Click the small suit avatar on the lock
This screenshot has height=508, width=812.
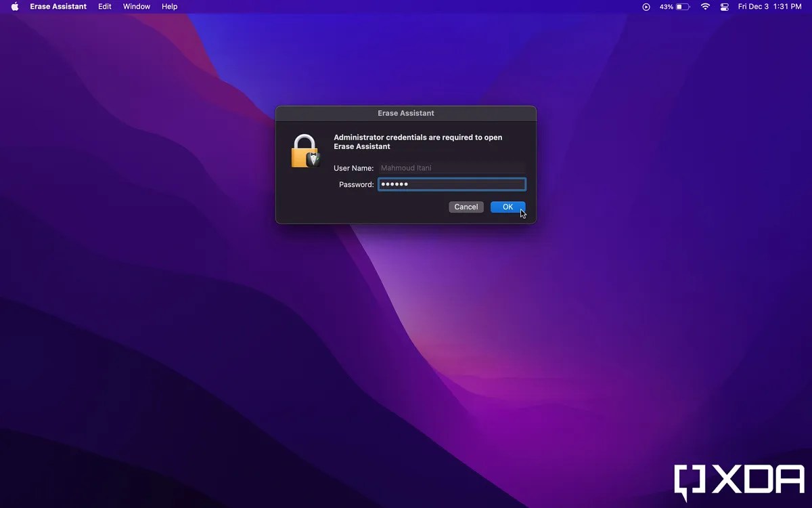click(x=312, y=158)
